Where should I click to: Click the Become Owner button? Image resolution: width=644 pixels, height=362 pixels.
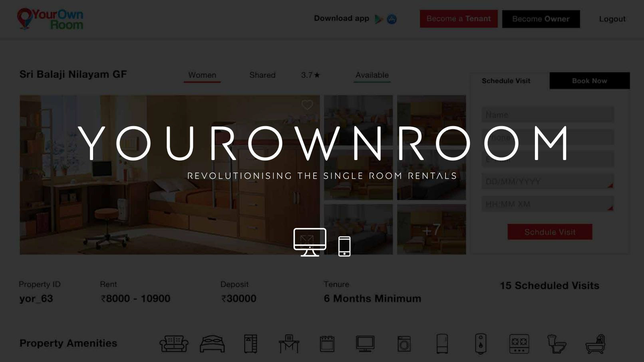(x=541, y=19)
